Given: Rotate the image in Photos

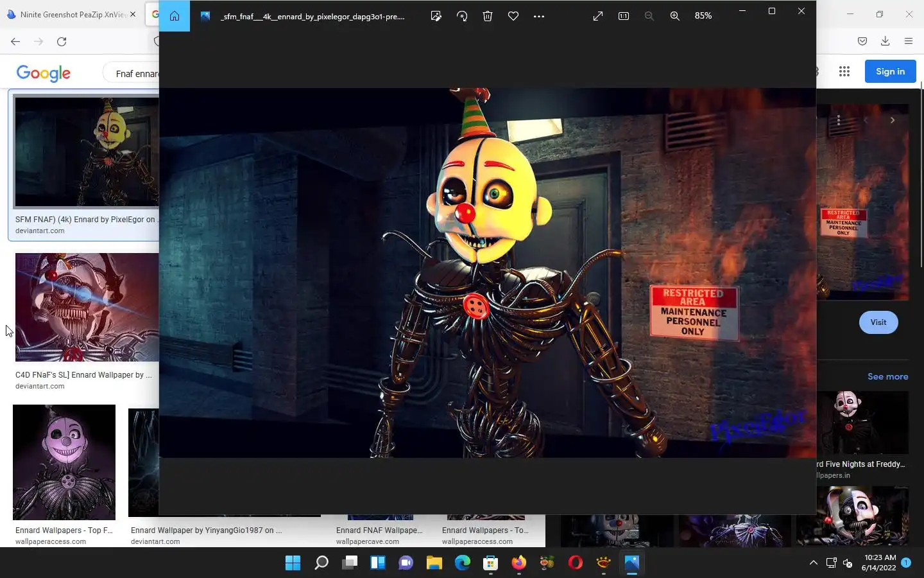Looking at the screenshot, I should coord(462,16).
